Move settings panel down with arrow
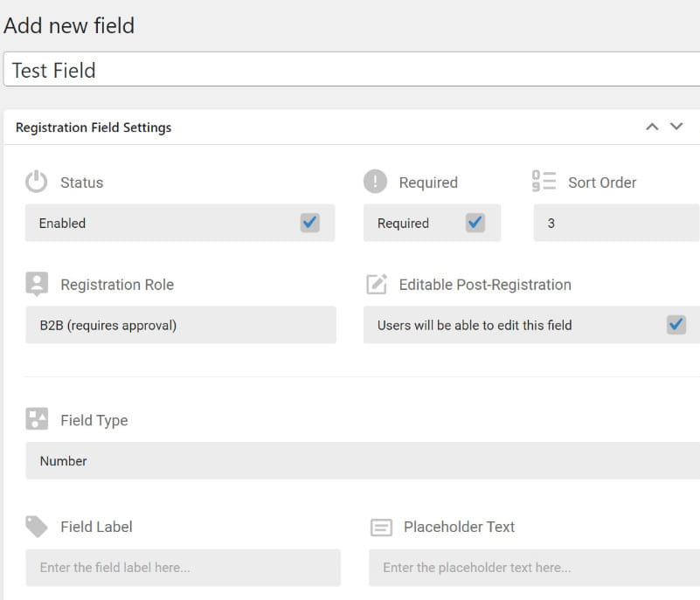The width and height of the screenshot is (700, 600). (x=676, y=127)
